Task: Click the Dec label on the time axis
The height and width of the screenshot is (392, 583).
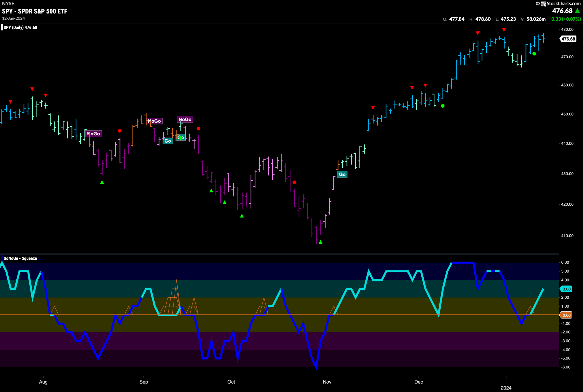Action: point(419,382)
